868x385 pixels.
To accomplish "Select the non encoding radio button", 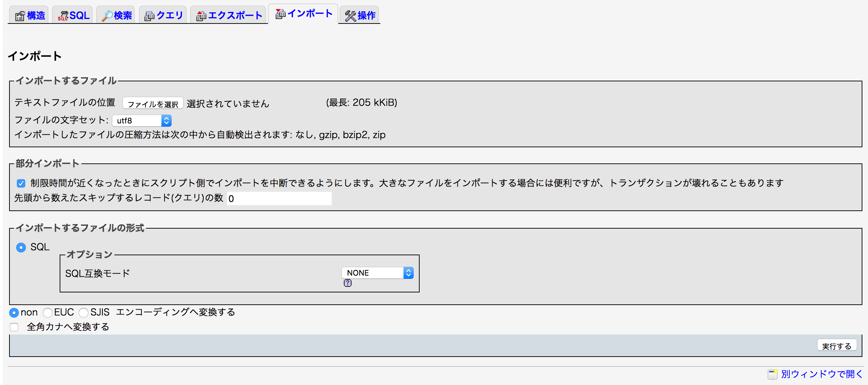I will [x=14, y=312].
